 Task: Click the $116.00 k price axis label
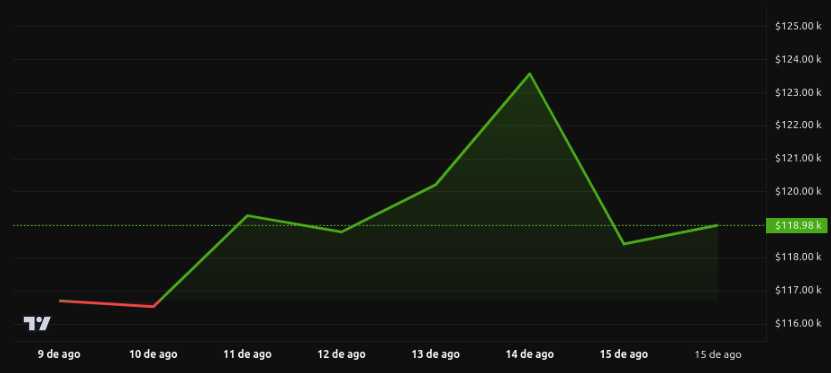[798, 323]
